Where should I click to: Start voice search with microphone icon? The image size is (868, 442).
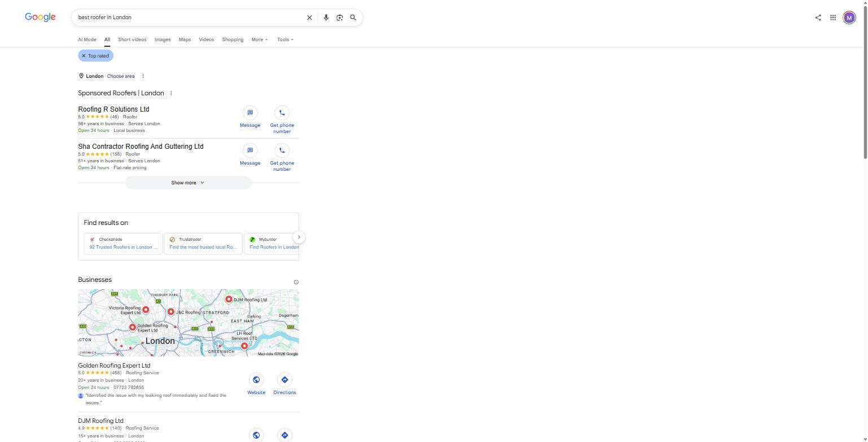click(326, 17)
